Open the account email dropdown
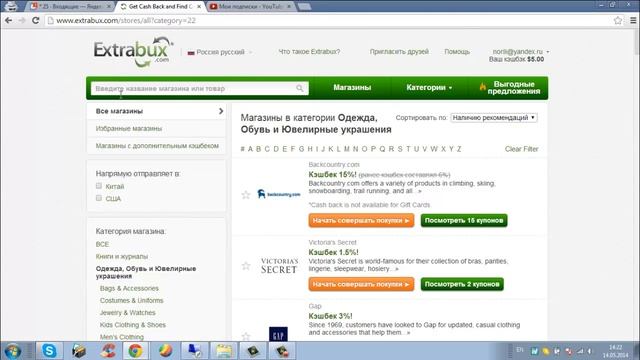This screenshot has width=640, height=360. (520, 51)
